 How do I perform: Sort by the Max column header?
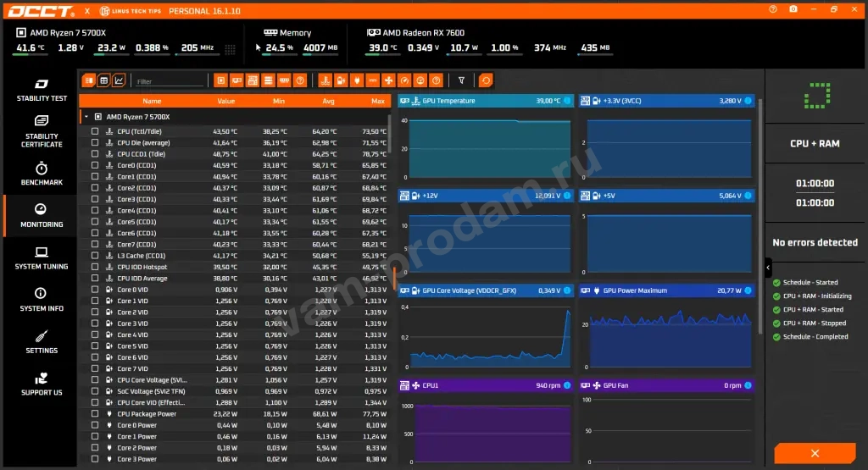point(378,101)
